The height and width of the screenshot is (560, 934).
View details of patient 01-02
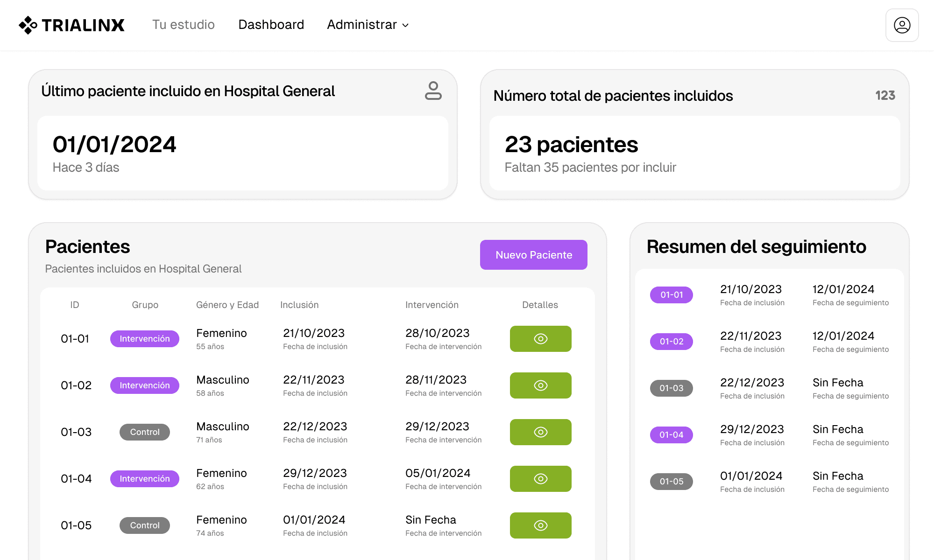point(540,385)
